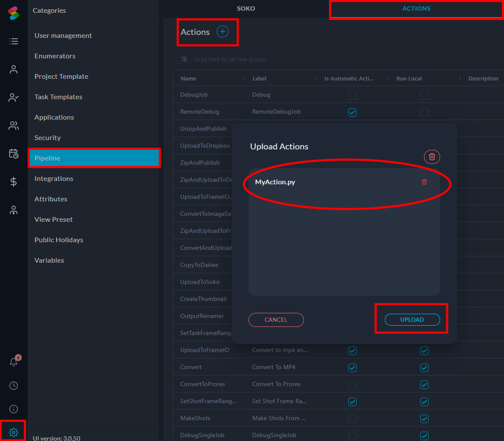
Task: Click Convert To Prores label cell
Action: (x=276, y=384)
